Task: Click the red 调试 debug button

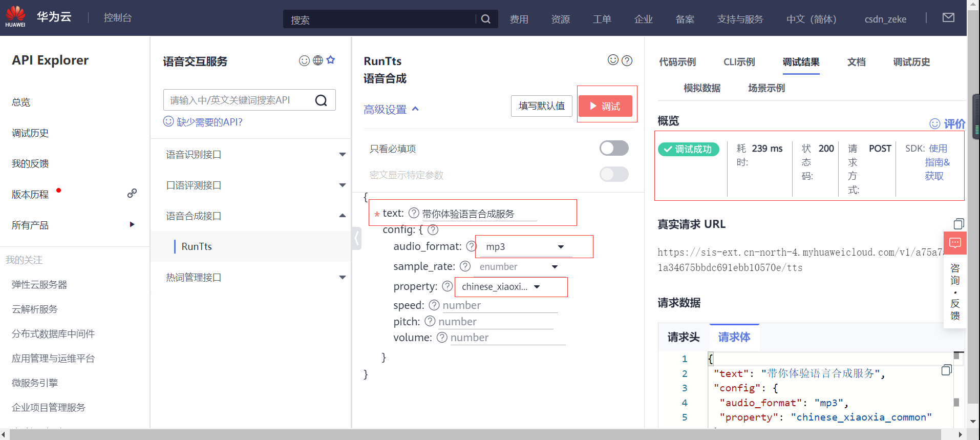Action: 605,106
